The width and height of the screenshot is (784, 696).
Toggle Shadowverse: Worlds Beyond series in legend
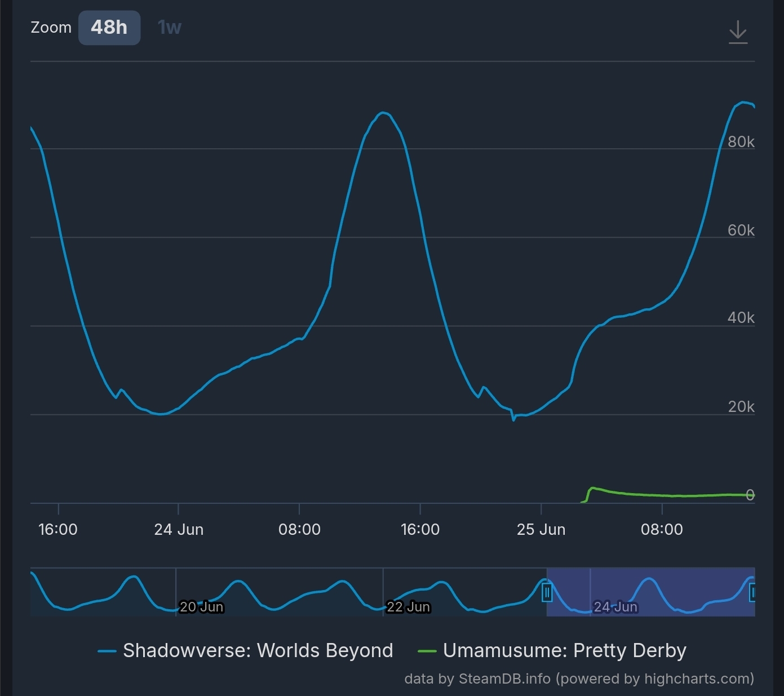(x=245, y=650)
